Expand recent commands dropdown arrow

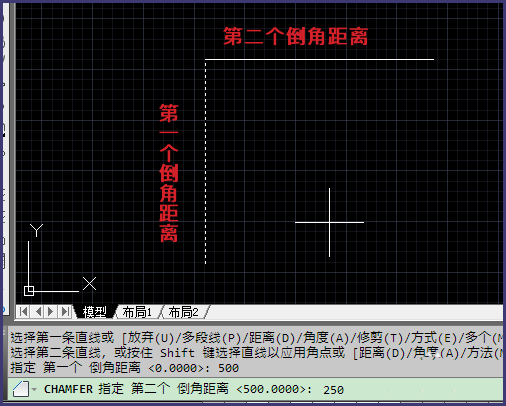(34, 389)
